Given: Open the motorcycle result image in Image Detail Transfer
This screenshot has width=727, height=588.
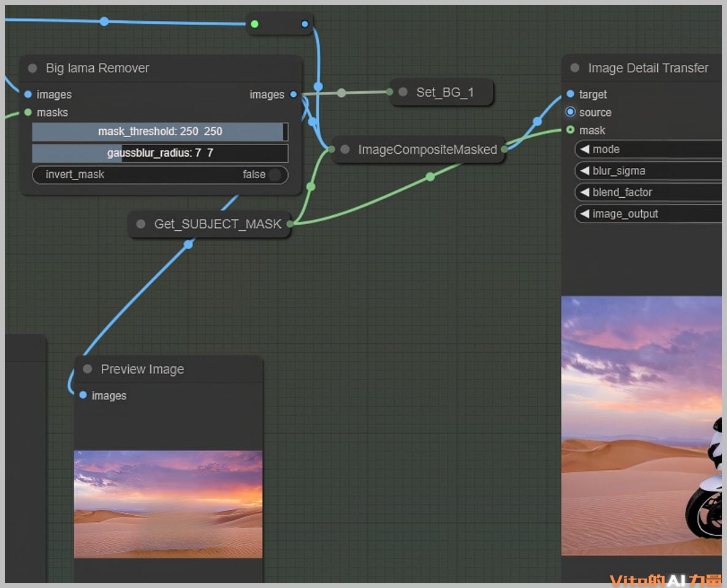Looking at the screenshot, I should [642, 426].
